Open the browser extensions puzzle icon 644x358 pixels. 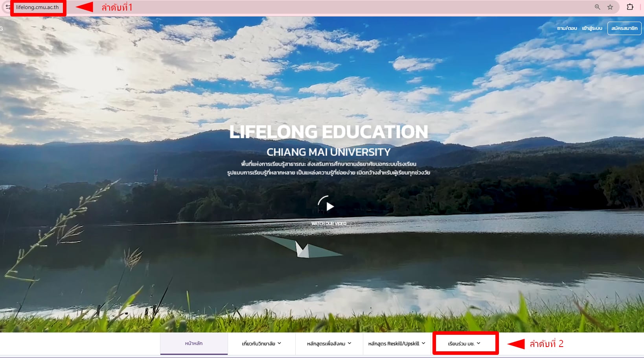[630, 7]
